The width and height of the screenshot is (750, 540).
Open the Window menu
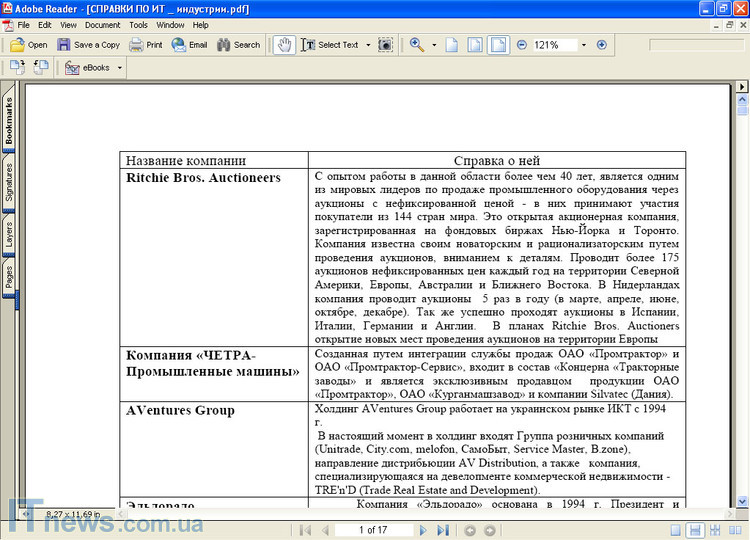(x=170, y=25)
